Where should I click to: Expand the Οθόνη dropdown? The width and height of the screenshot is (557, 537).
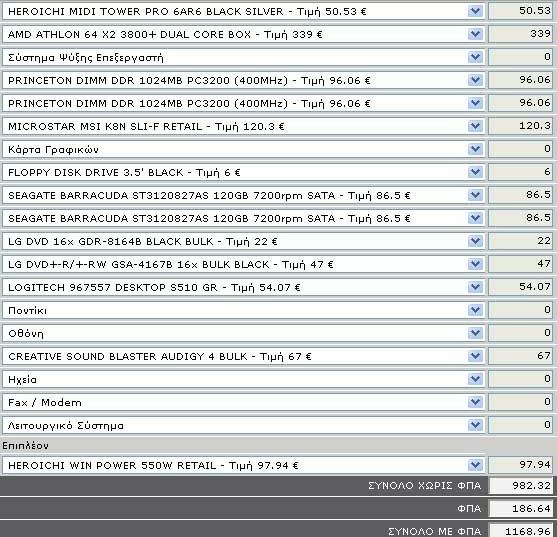[x=243, y=333]
